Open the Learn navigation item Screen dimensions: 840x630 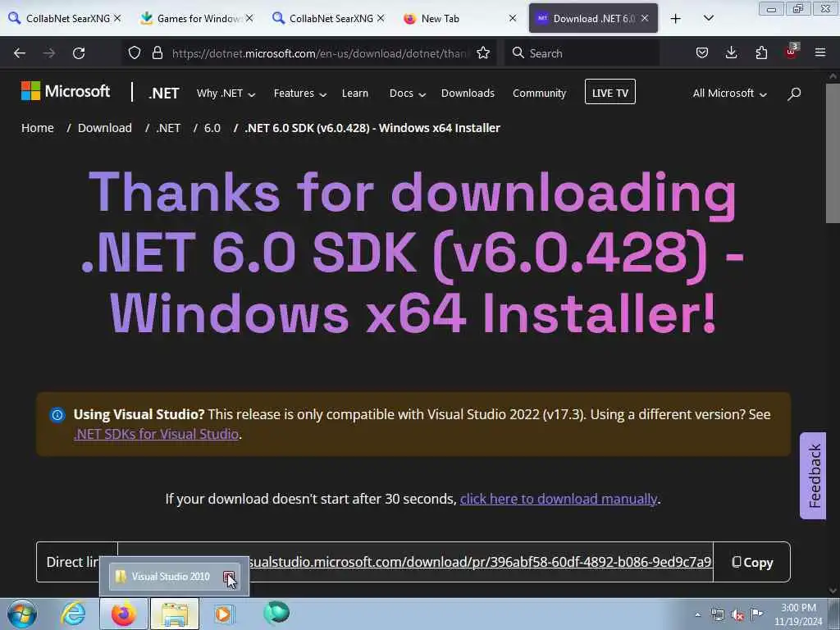pyautogui.click(x=355, y=94)
